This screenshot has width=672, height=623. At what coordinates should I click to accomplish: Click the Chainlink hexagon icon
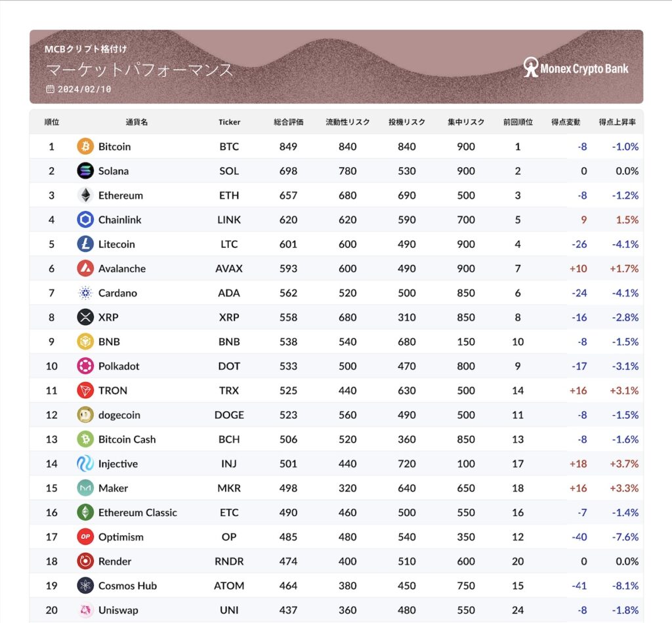pyautogui.click(x=85, y=220)
